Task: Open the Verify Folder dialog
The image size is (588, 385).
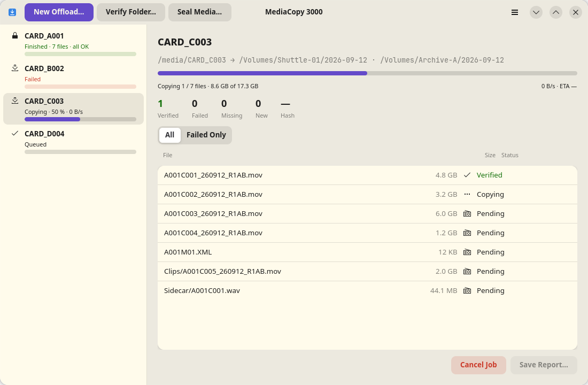Action: pos(131,12)
